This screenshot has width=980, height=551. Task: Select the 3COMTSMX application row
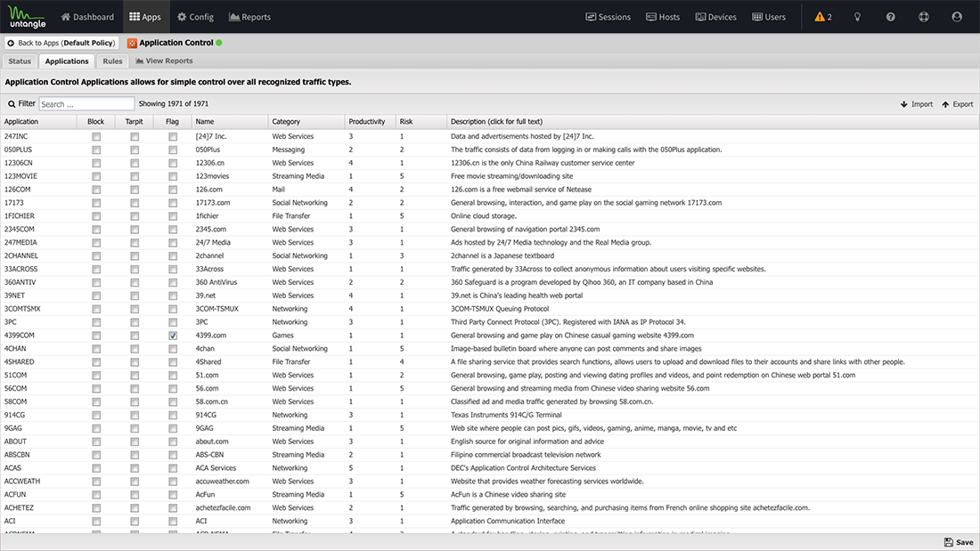coord(489,309)
